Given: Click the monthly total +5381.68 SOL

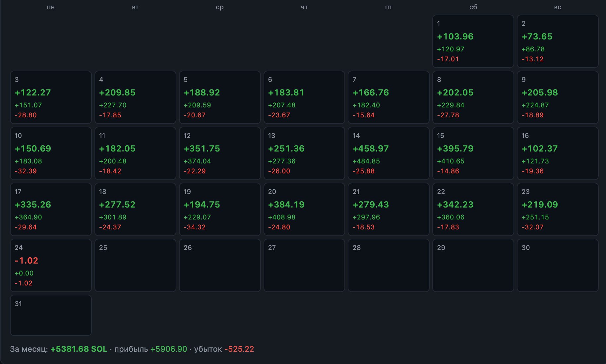Looking at the screenshot, I should (x=79, y=349).
